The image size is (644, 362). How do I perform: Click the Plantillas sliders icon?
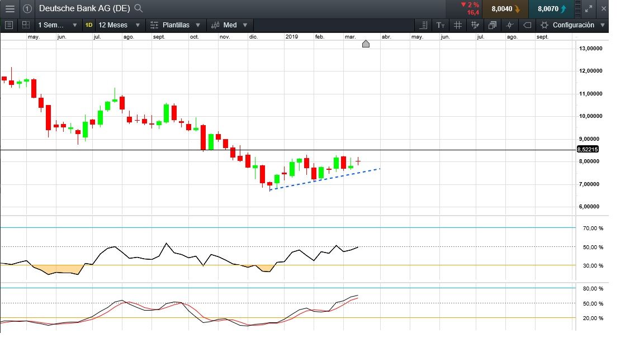[154, 25]
